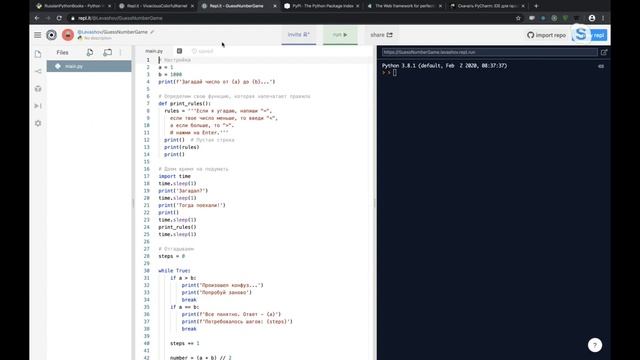Viewport: 640px width, 360px height.
Task: Click the repl.run URL field
Action: 490,52
